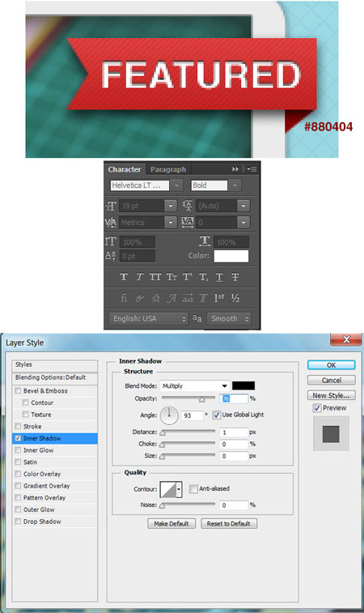Open tracking value dropdown
This screenshot has height=613, width=364.
(x=243, y=223)
